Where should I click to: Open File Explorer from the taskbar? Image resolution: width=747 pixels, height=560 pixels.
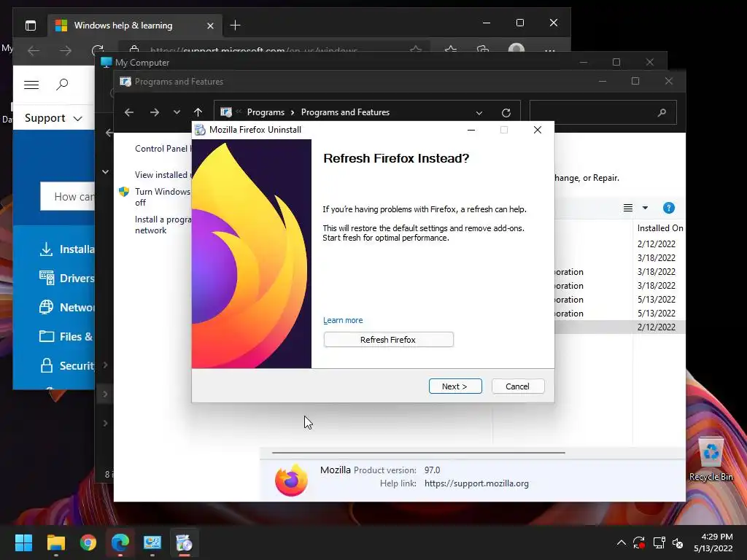coord(55,542)
